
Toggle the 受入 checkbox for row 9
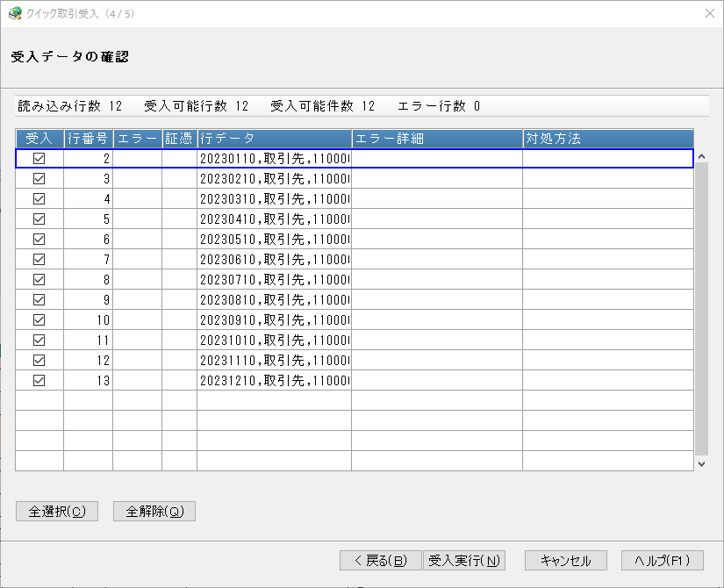(39, 300)
